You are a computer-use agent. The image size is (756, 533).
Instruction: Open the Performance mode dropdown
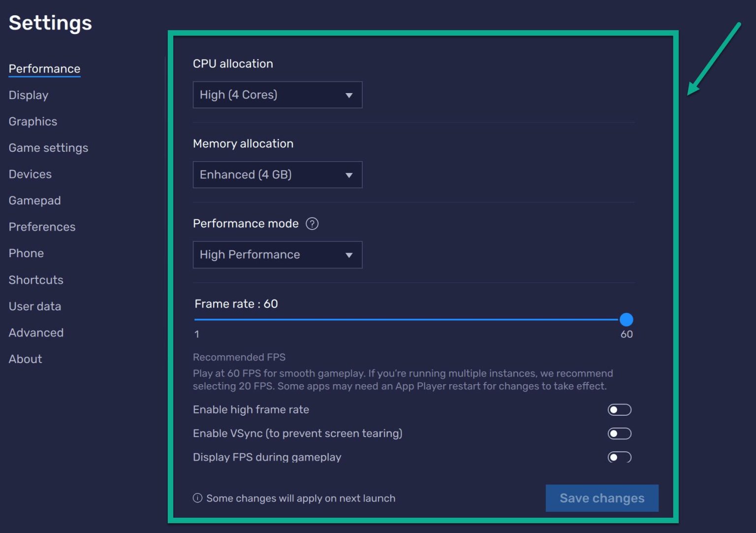coord(278,255)
